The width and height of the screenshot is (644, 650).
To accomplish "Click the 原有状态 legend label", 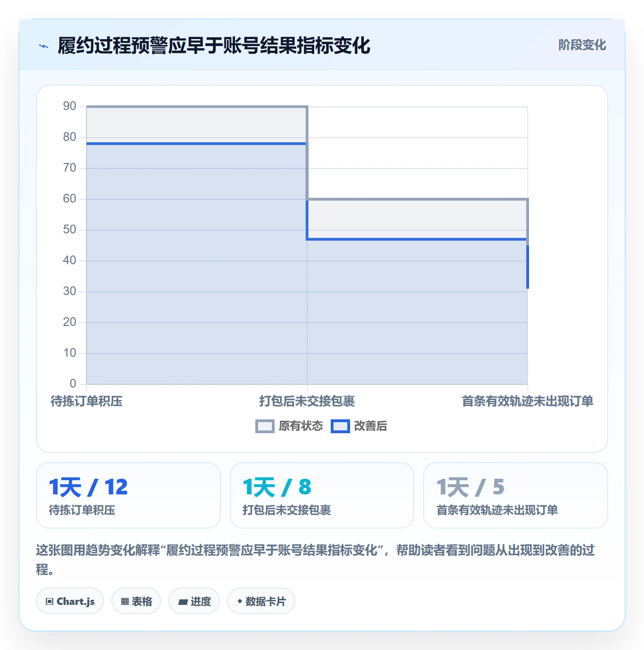I will (x=300, y=426).
